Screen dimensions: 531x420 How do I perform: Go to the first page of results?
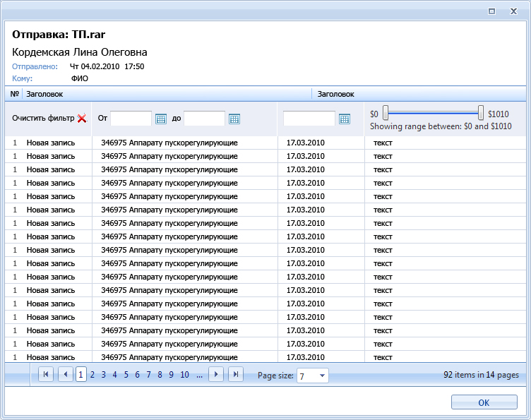click(46, 374)
